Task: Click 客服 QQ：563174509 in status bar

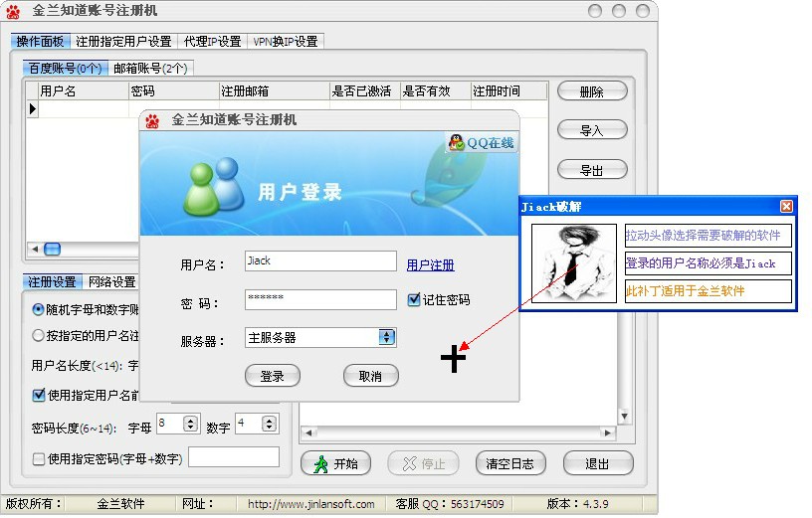Action: point(450,504)
